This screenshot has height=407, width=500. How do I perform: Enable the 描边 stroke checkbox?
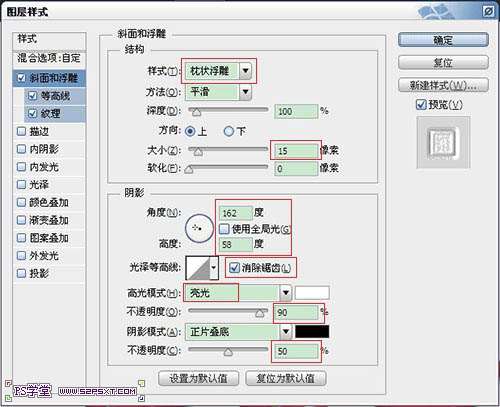21,131
